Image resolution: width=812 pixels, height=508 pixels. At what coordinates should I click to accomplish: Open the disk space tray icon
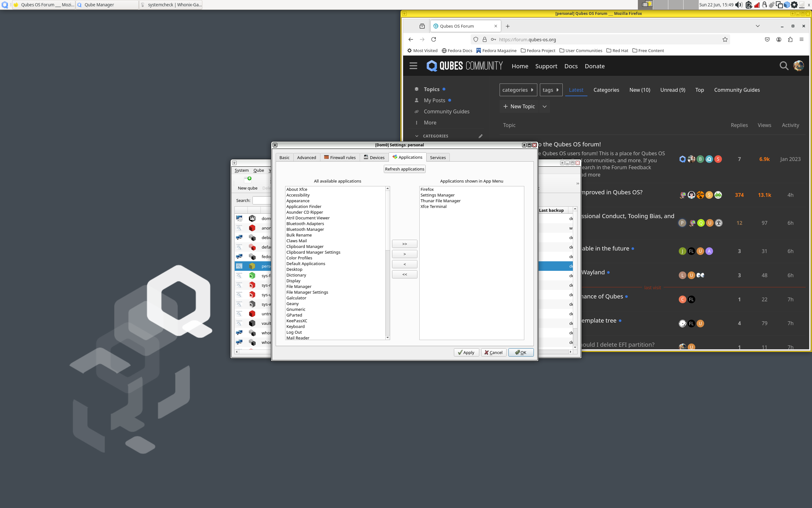pyautogui.click(x=802, y=5)
